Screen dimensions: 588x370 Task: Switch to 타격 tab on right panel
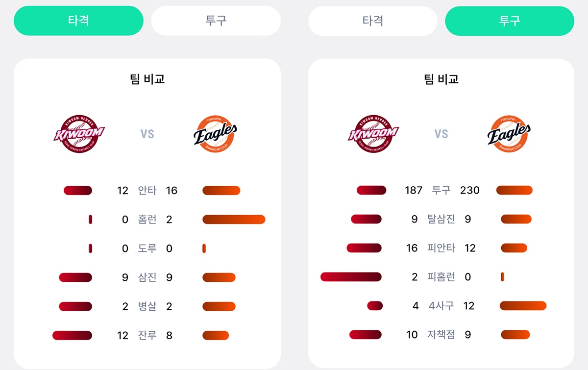(x=373, y=21)
